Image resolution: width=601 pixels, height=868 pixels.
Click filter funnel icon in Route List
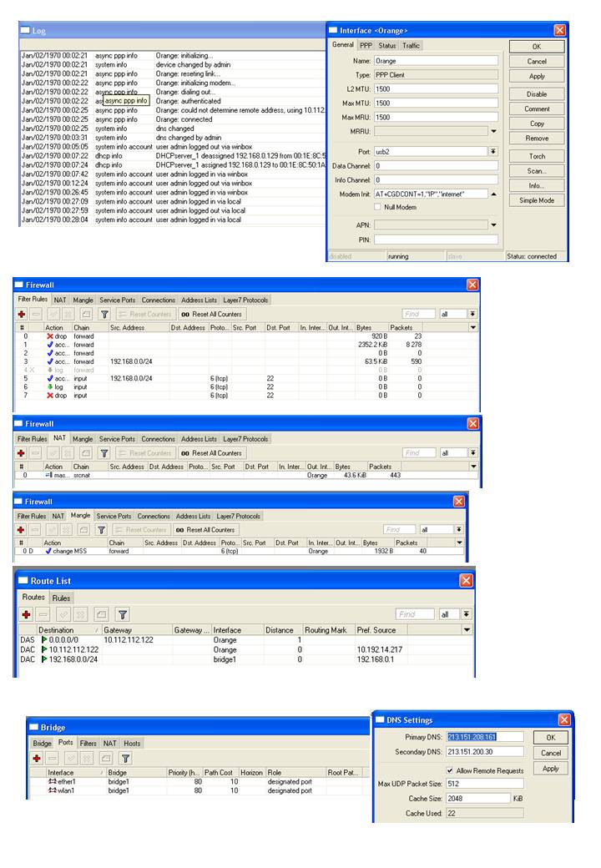(x=123, y=614)
